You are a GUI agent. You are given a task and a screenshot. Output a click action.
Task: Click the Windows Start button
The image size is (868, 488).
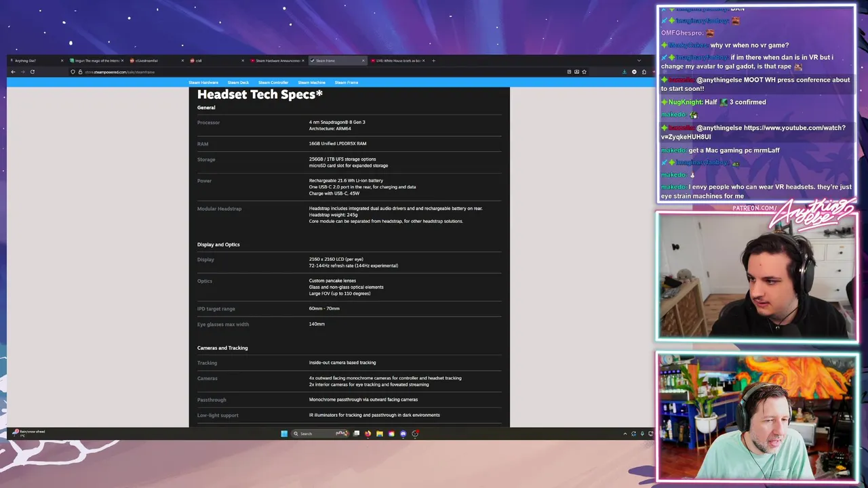coord(284,434)
